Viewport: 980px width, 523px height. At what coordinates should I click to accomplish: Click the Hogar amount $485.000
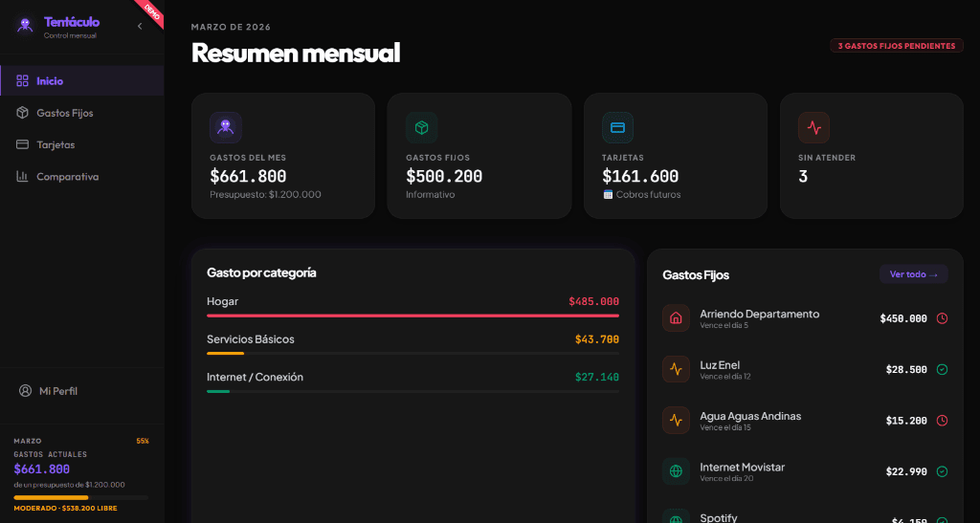tap(593, 301)
